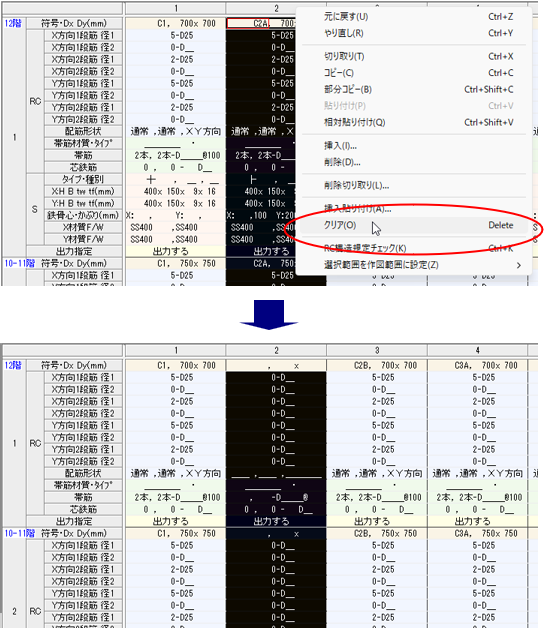Image resolution: width=550 pixels, height=640 pixels.
Task: Click クリア(O) Delete menu entry
Action: pos(414,225)
